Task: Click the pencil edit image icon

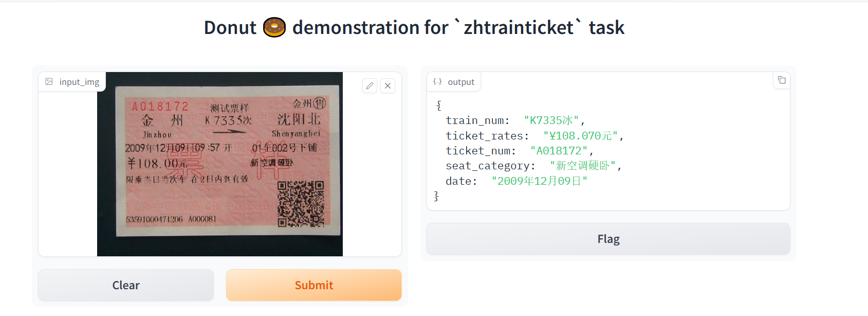Action: pyautogui.click(x=370, y=86)
